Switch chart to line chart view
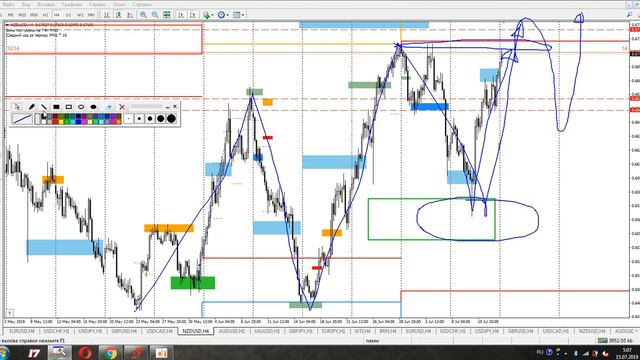This screenshot has height=360, width=640. tap(130, 15)
